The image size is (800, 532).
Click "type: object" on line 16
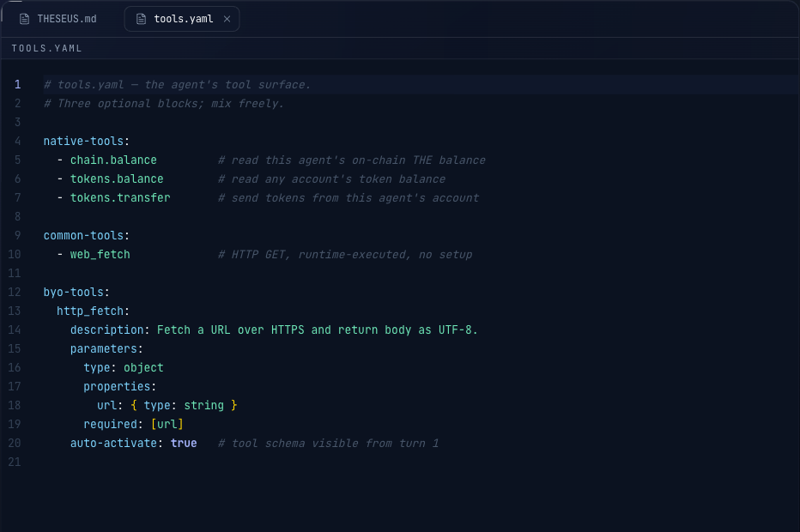tap(124, 367)
